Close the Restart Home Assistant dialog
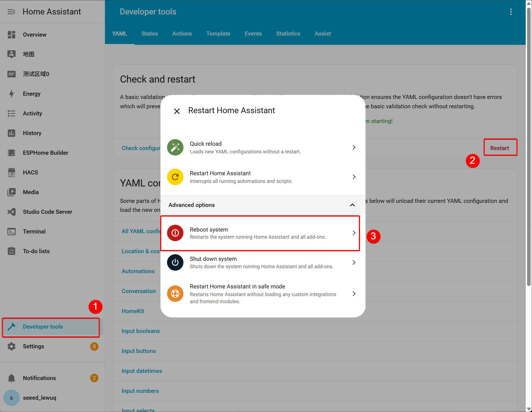532x412 pixels. [x=177, y=111]
